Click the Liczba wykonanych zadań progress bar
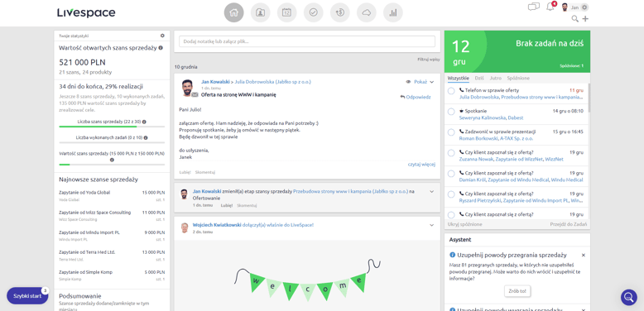The height and width of the screenshot is (311, 644). click(x=112, y=143)
